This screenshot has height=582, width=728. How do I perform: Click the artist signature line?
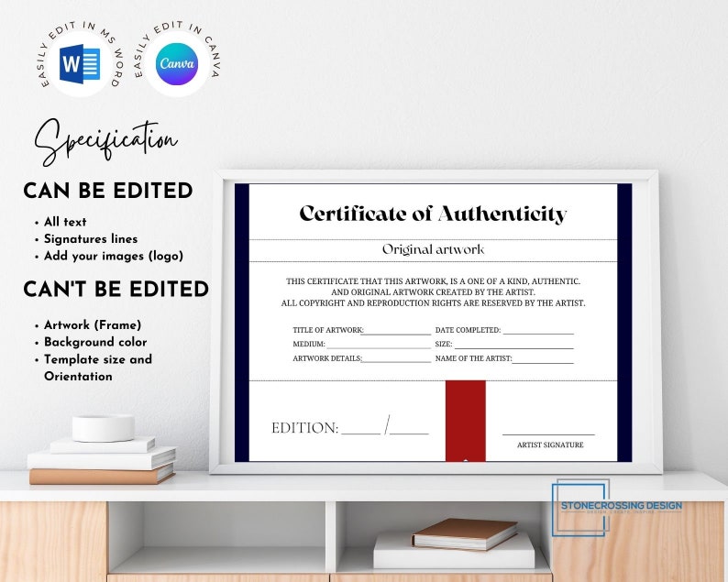[549, 434]
